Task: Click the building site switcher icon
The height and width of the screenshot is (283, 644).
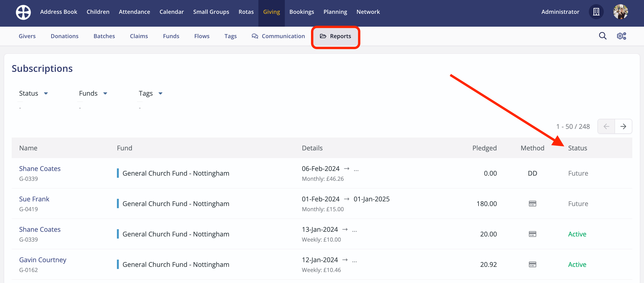Action: click(x=596, y=12)
